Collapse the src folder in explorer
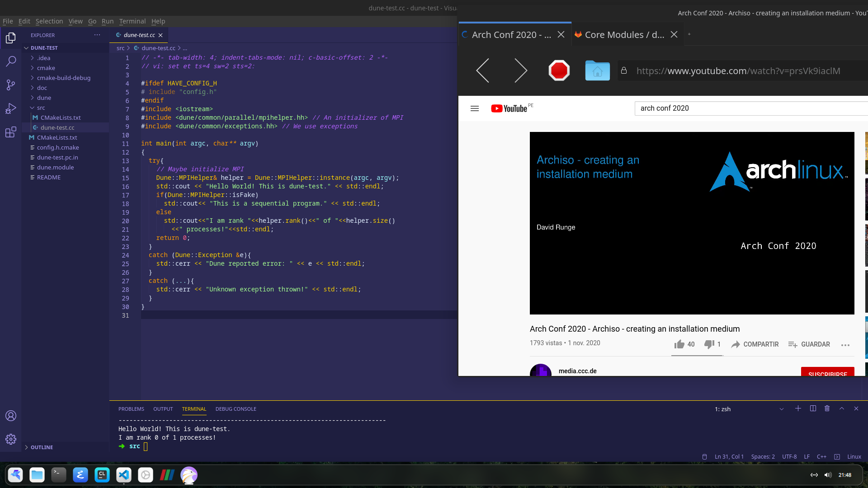 point(41,108)
